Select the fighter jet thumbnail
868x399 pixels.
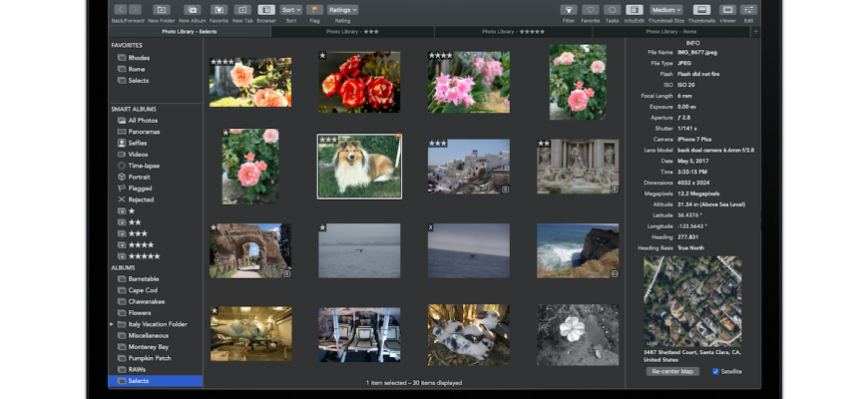[x=250, y=334]
